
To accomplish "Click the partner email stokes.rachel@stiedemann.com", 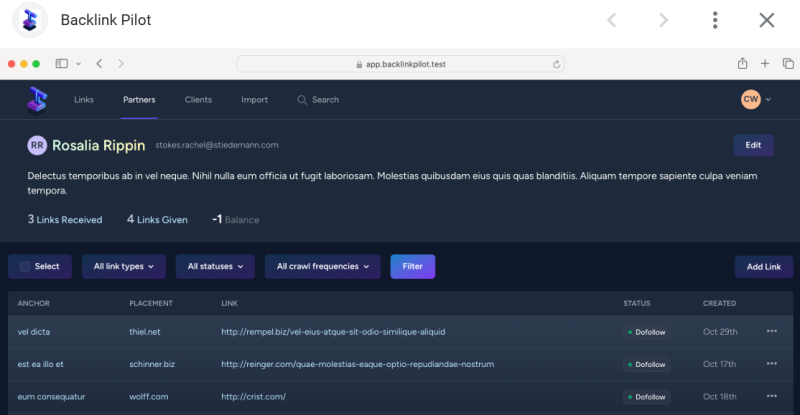I will 217,145.
